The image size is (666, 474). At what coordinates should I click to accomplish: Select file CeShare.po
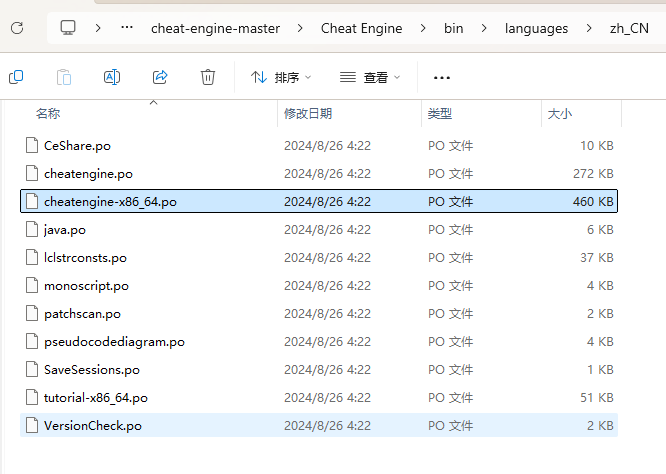(319, 146)
